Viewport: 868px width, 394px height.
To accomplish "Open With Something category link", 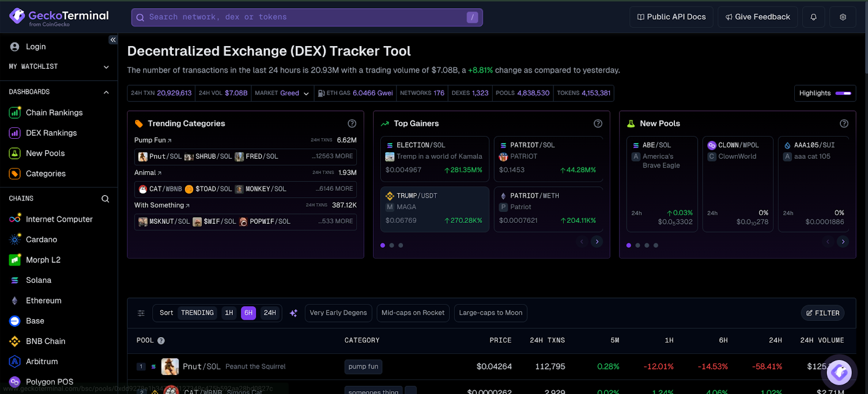I will (x=162, y=205).
